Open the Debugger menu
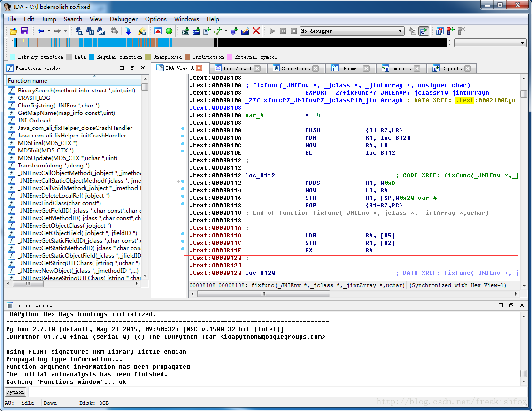The width and height of the screenshot is (532, 411). pyautogui.click(x=123, y=19)
